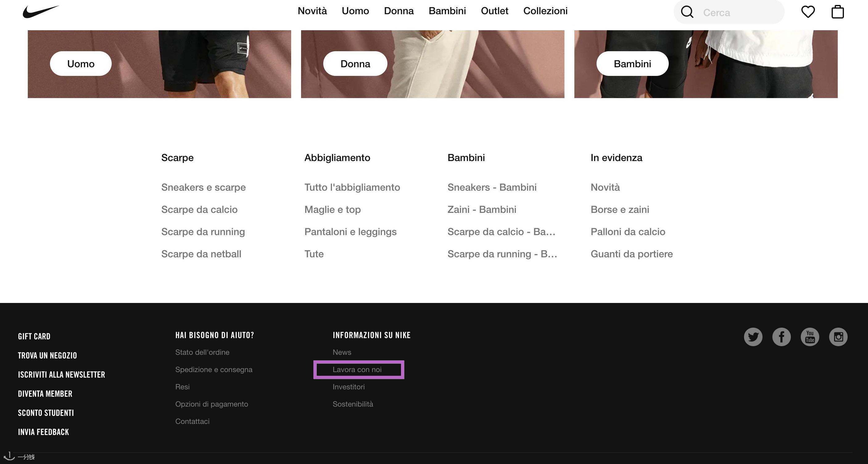Open Nike's YouTube channel icon
This screenshot has width=868, height=464.
click(x=810, y=337)
